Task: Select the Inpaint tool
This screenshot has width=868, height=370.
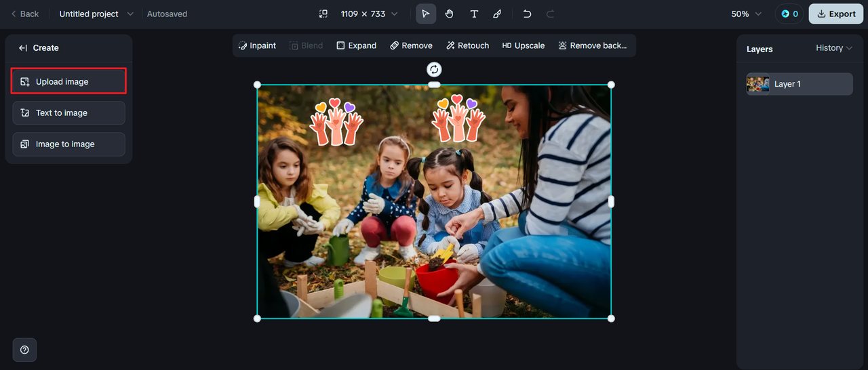Action: click(x=257, y=45)
